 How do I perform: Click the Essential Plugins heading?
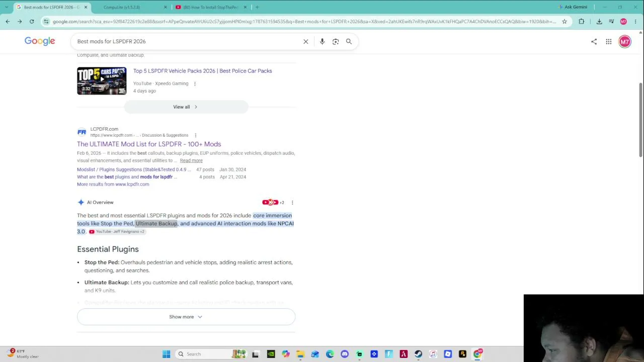coord(108,249)
